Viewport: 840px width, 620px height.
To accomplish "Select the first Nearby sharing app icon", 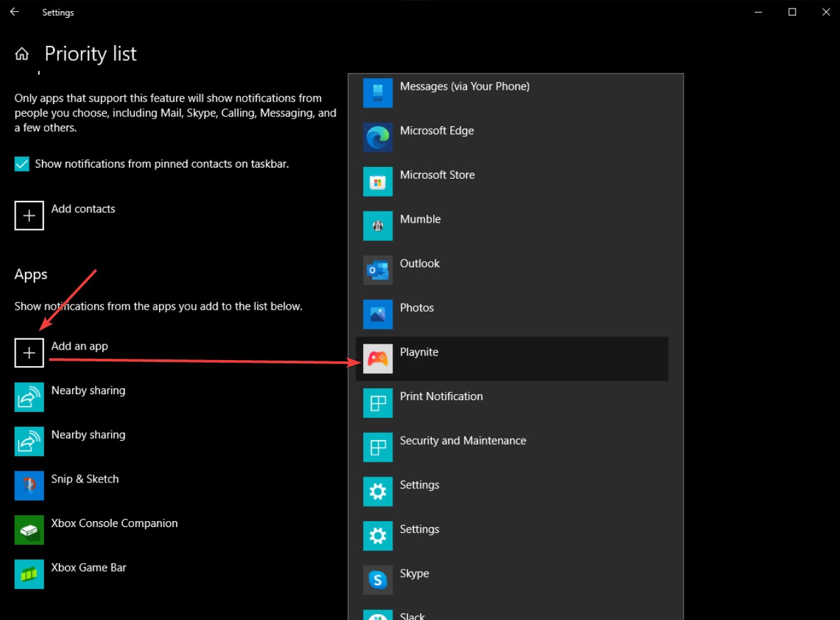I will pyautogui.click(x=29, y=397).
